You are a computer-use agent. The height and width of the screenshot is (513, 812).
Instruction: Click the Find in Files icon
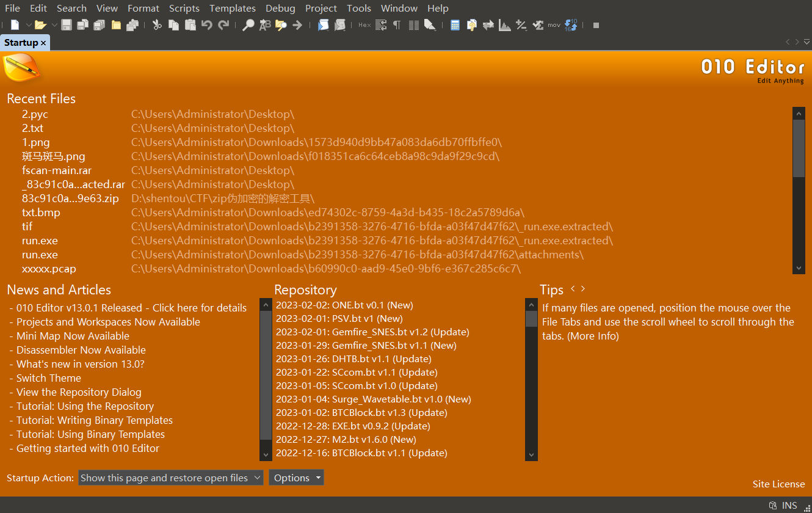coord(281,25)
